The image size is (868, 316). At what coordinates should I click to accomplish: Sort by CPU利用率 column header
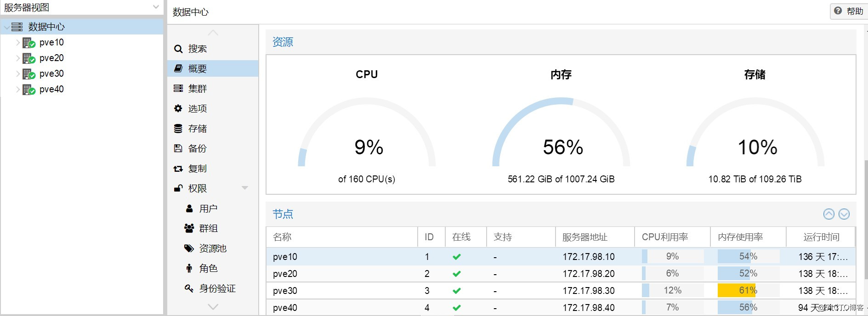click(673, 237)
